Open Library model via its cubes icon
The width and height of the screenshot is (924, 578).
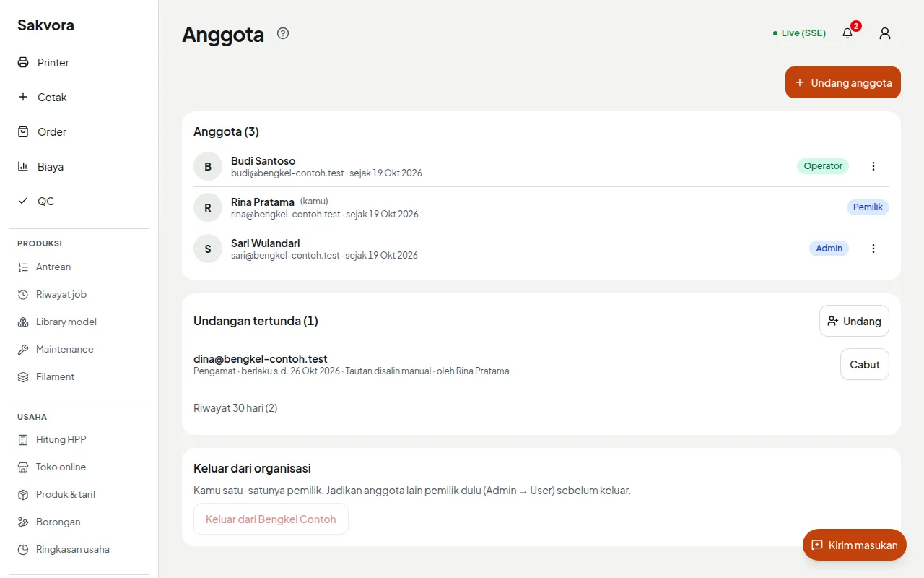point(23,322)
